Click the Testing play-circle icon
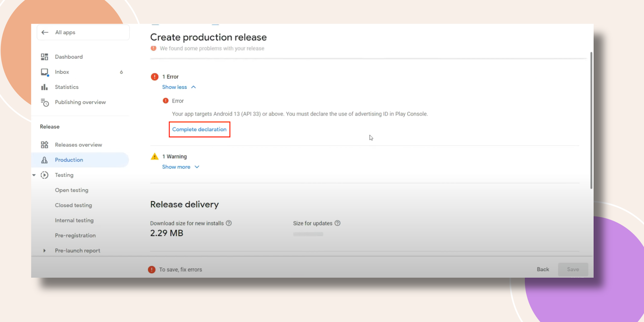This screenshot has height=322, width=644. pos(45,175)
